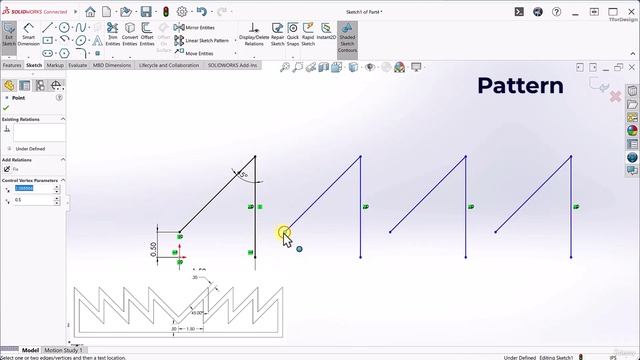Open the DimXpertManager tab
The height and width of the screenshot is (360, 640).
(56, 85)
